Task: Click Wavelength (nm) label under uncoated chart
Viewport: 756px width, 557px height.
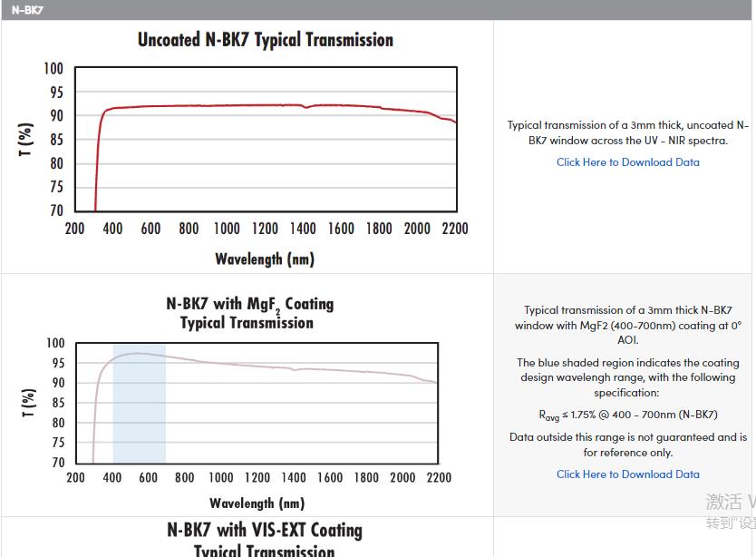Action: tap(264, 259)
